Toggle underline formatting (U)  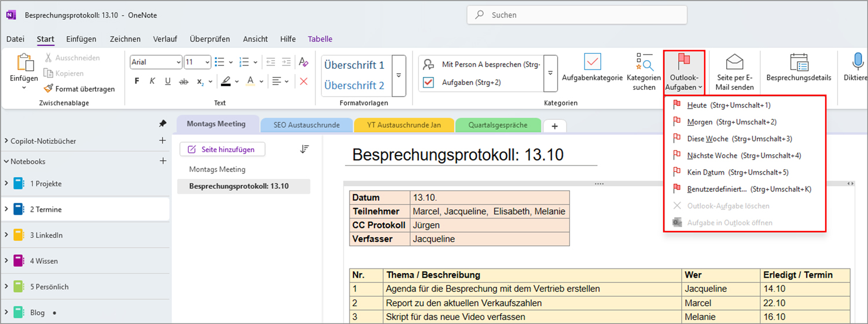(x=168, y=82)
